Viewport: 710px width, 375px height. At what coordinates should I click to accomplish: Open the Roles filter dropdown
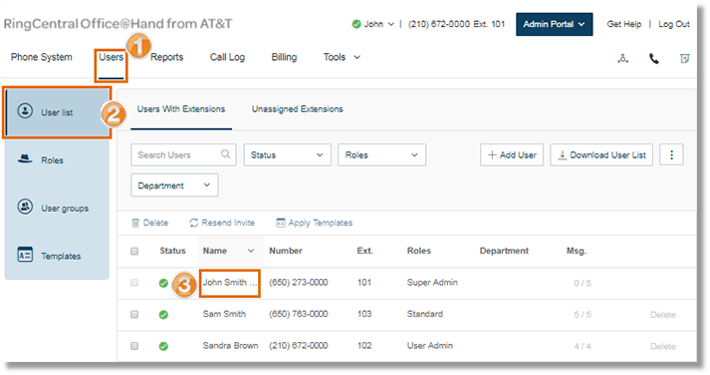coord(382,155)
